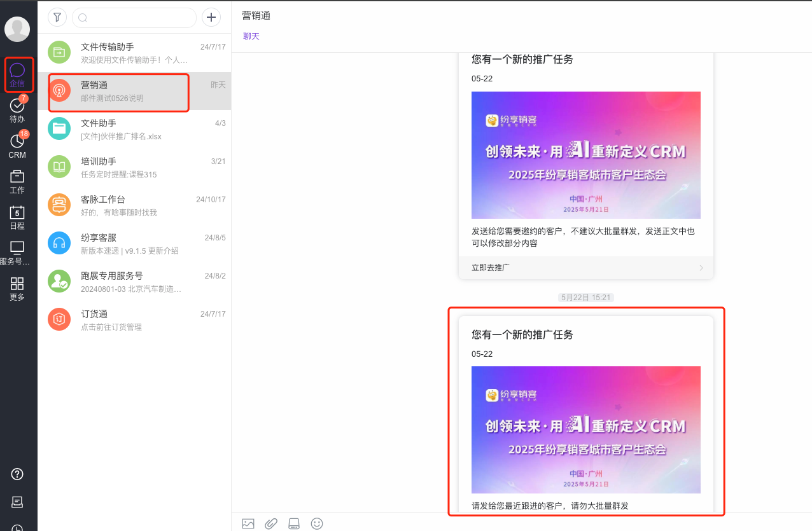Open the 订货通 red avatar icon
The height and width of the screenshot is (531, 812).
(x=59, y=319)
